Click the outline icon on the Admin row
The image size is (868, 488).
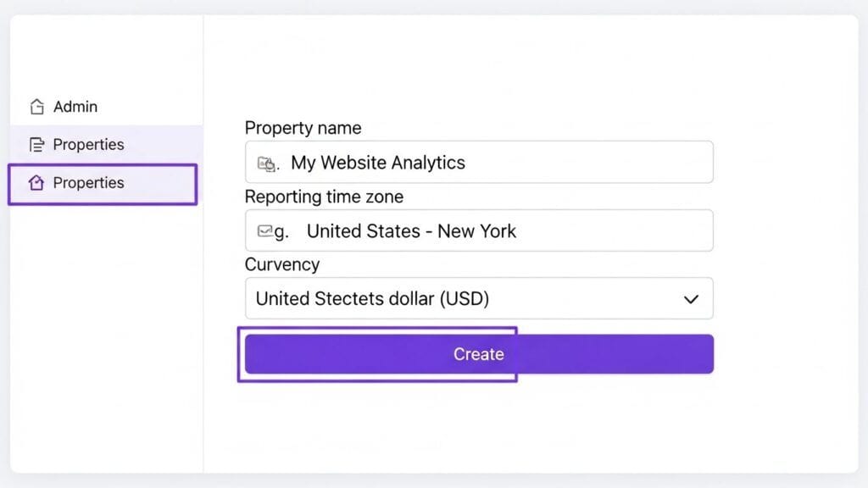[36, 106]
